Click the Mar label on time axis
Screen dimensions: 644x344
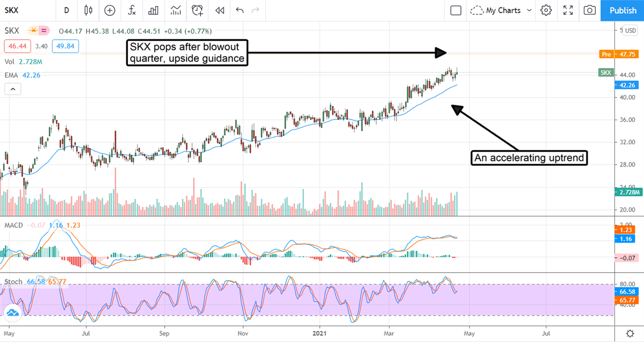pos(390,333)
